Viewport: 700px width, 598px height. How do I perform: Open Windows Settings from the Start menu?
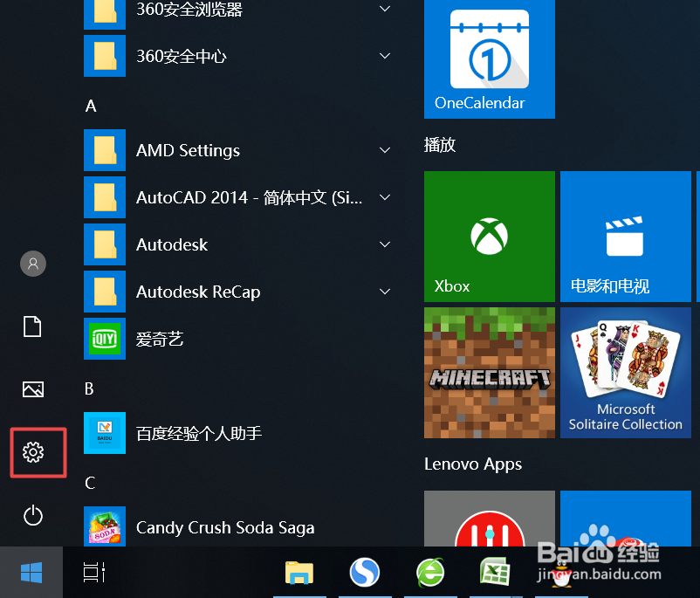pyautogui.click(x=32, y=452)
